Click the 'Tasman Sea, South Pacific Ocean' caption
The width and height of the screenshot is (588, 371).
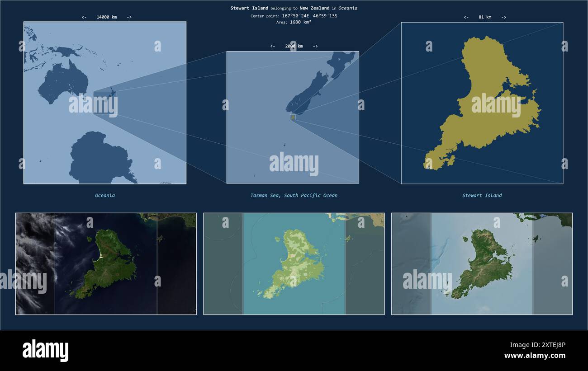pyautogui.click(x=294, y=196)
